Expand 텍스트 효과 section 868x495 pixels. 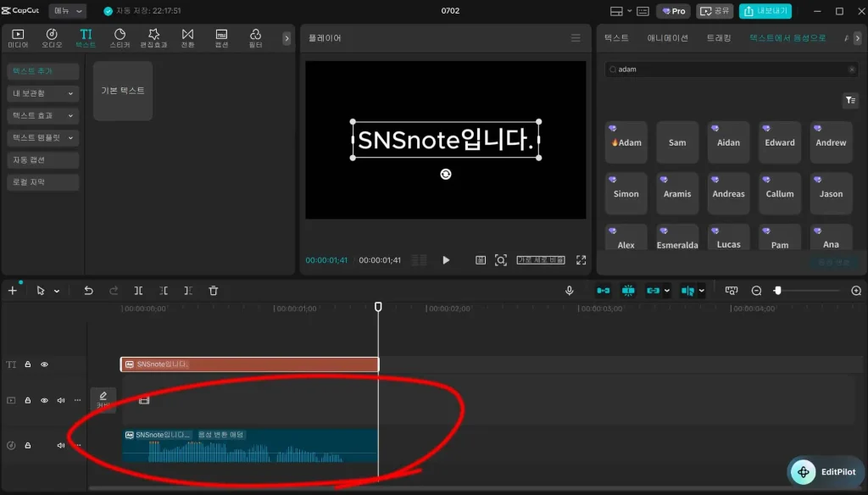click(42, 116)
